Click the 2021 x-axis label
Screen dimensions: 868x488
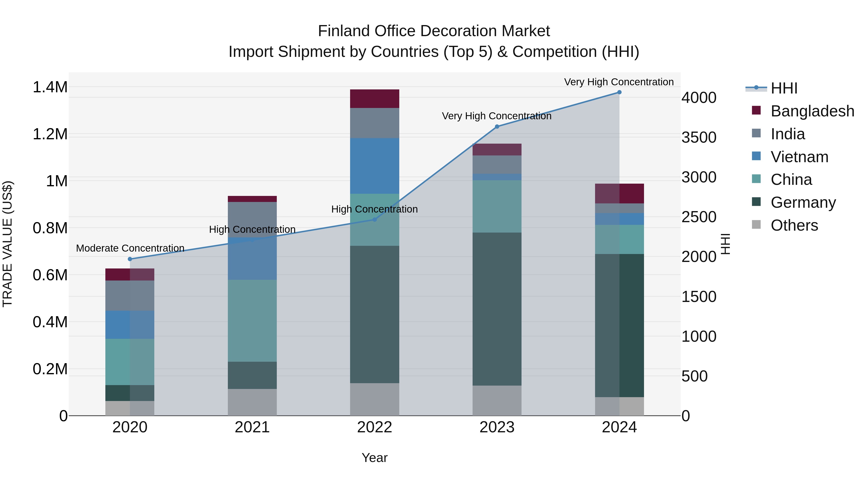(x=252, y=427)
